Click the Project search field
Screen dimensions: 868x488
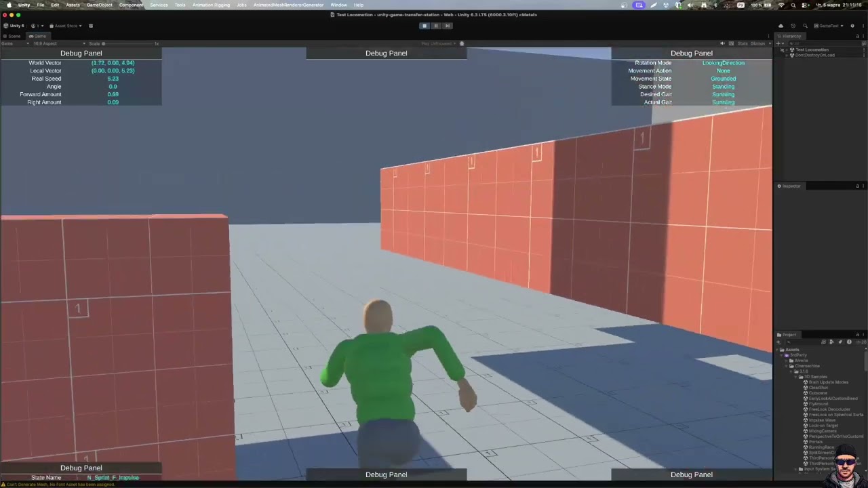[x=803, y=342]
